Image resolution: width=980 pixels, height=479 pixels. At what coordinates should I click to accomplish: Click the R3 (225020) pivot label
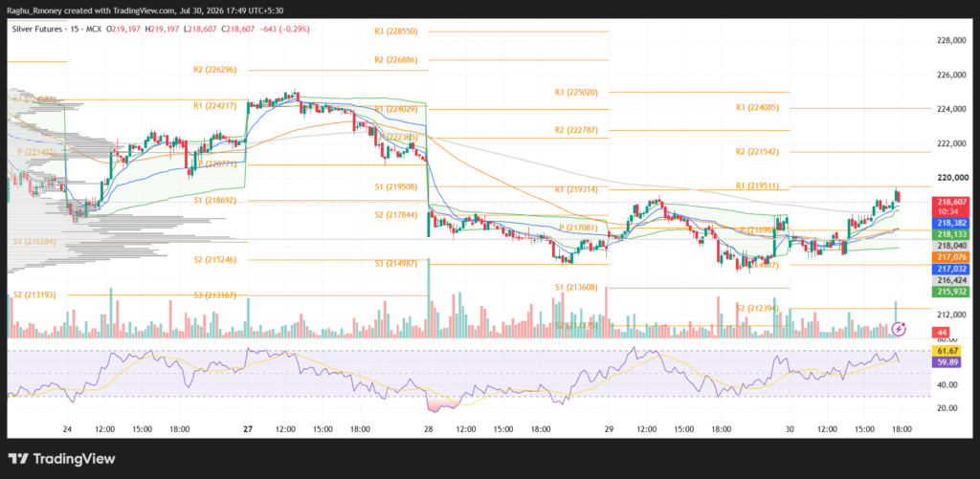tap(576, 93)
